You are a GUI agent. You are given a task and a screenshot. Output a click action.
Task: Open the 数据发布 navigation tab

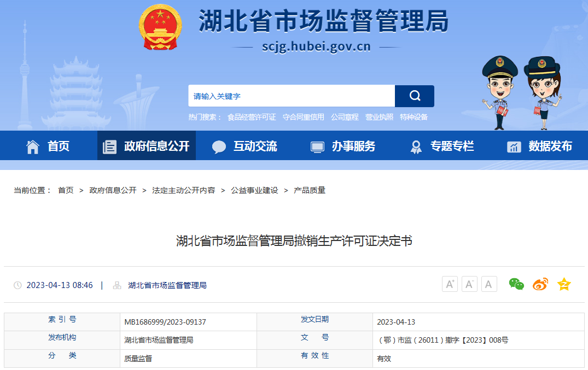point(539,145)
